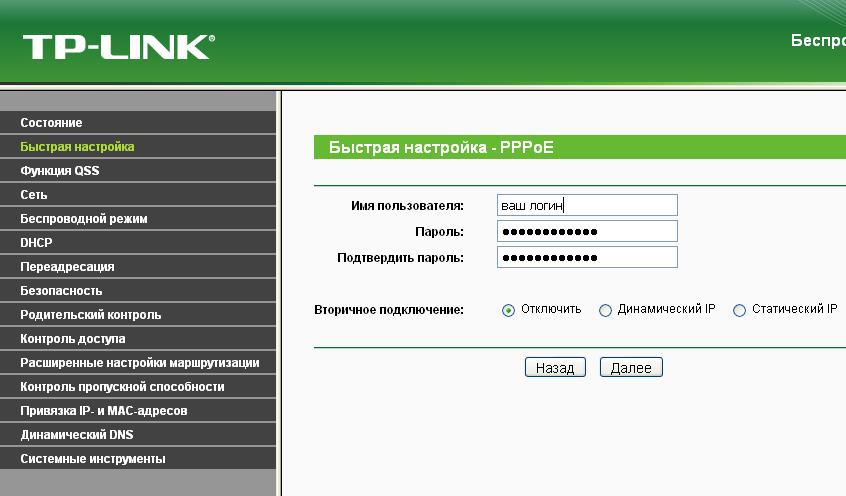Click the Пароль: label
Screen dimensions: 846x496
(x=439, y=232)
